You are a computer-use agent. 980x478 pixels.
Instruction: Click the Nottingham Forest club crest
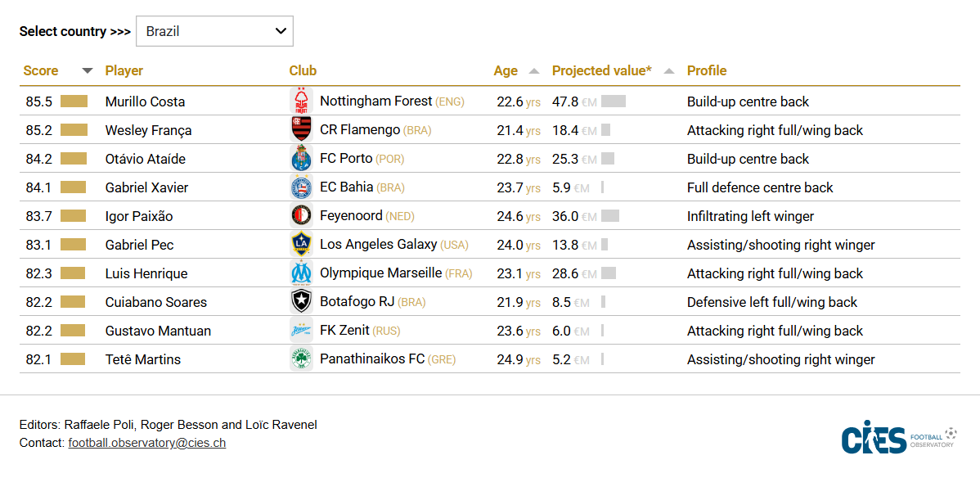pyautogui.click(x=301, y=101)
